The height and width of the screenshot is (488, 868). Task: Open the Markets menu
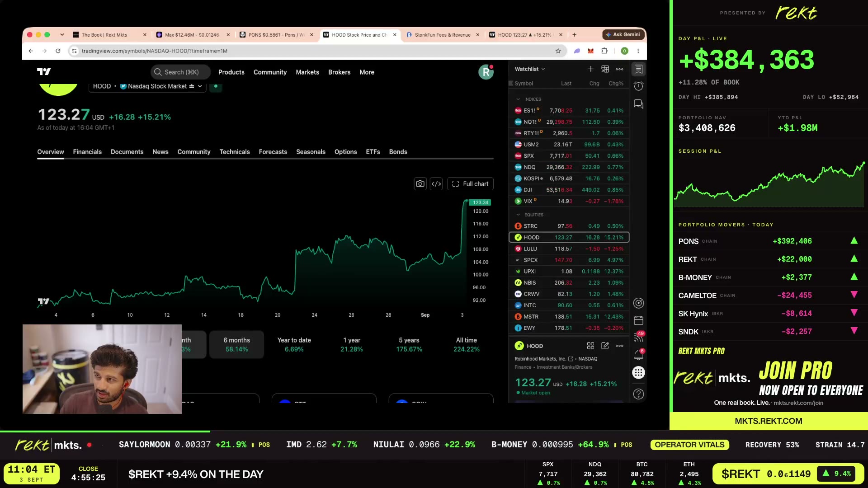(x=307, y=72)
